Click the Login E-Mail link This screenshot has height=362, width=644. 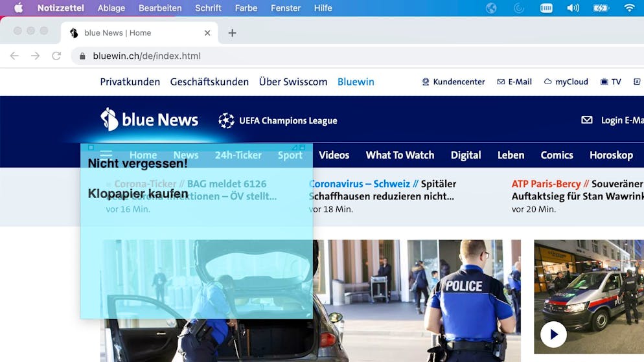[x=612, y=120]
